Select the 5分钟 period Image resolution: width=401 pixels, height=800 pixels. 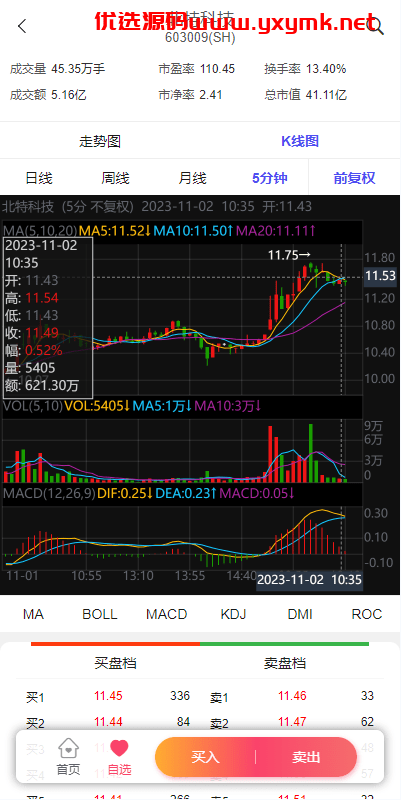tap(270, 178)
